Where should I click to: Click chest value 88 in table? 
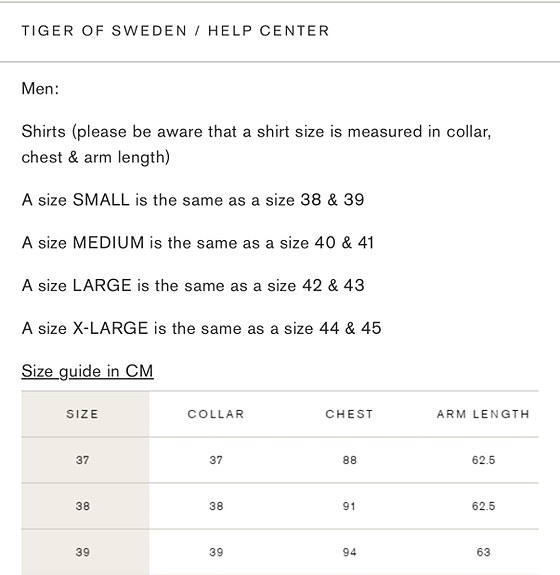(349, 460)
